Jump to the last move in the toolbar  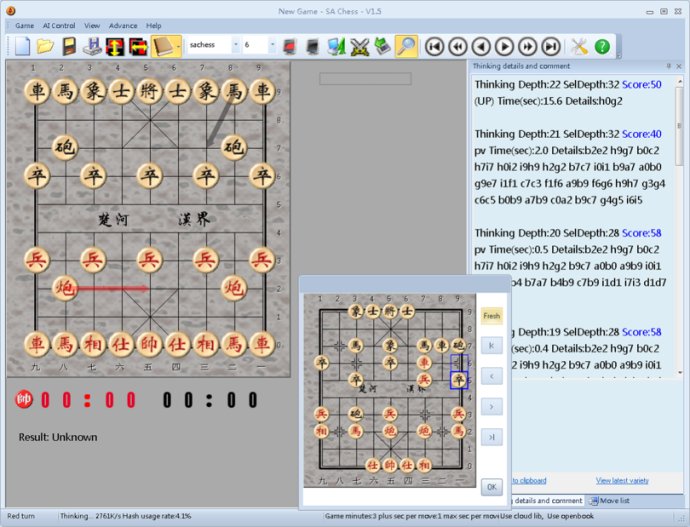(551, 46)
